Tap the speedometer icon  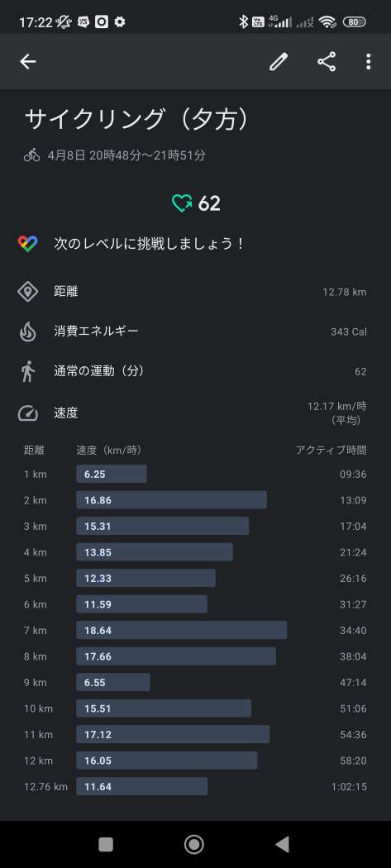point(27,413)
